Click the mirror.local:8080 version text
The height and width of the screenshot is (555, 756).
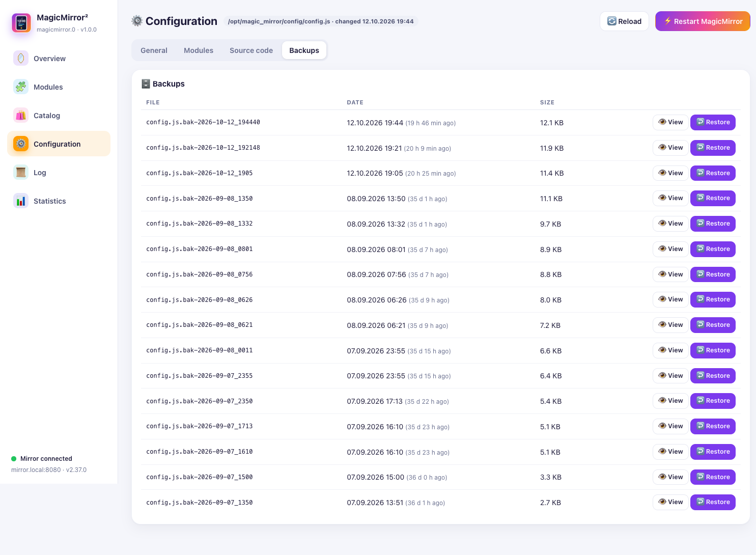pos(49,470)
